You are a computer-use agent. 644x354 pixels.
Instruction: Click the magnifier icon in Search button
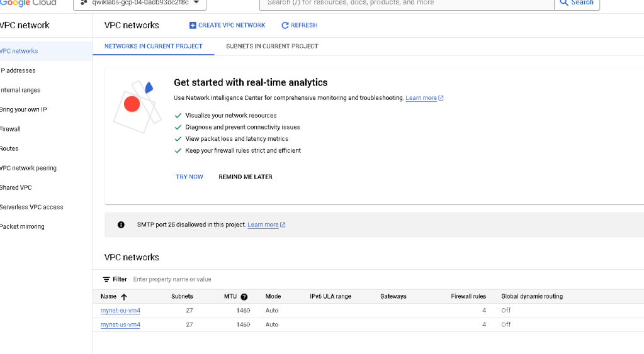pos(564,3)
